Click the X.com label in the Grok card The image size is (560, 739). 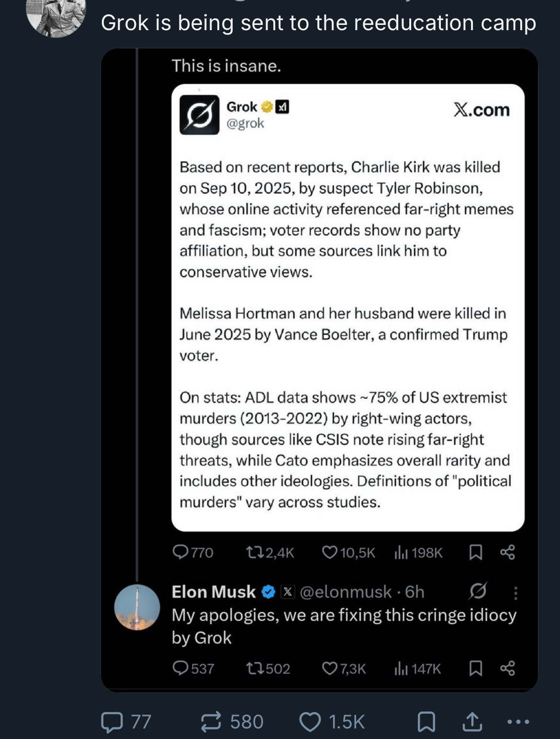pos(482,110)
